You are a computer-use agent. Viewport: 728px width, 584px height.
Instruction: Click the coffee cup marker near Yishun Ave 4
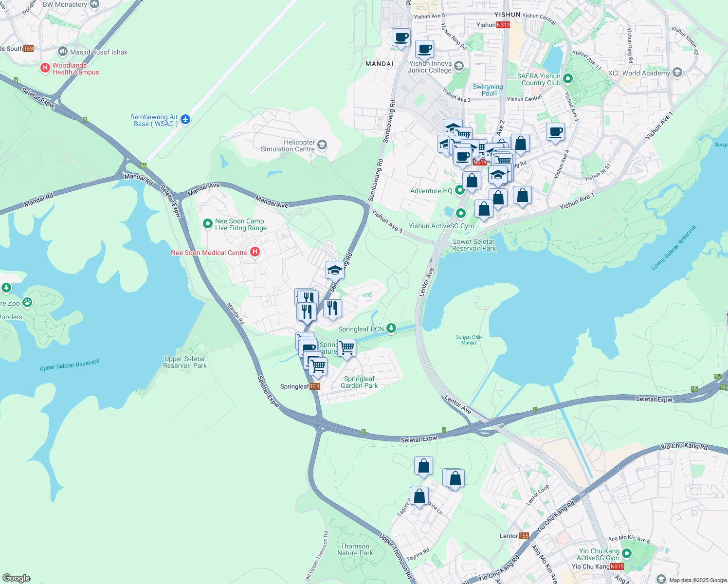point(555,133)
